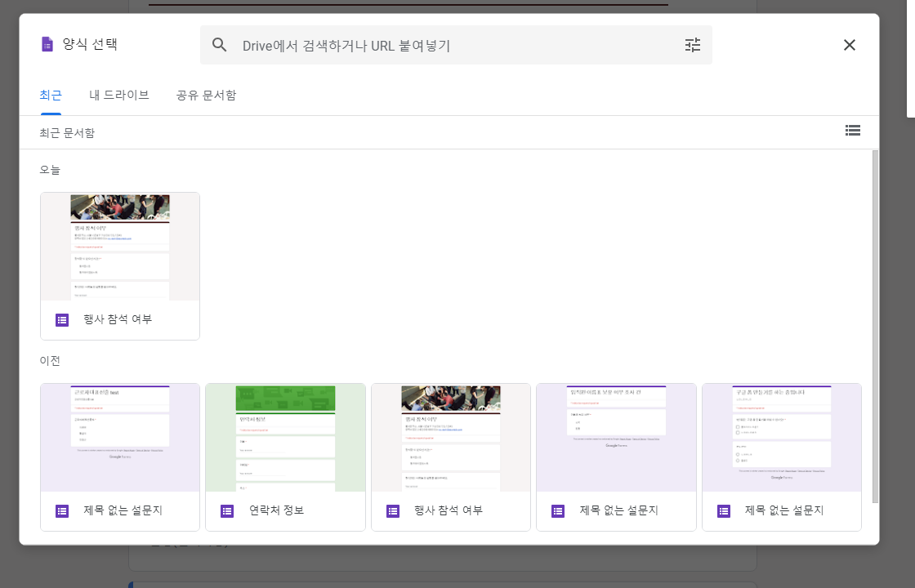Viewport: 915px width, 588px height.
Task: Switch to the 내 드라이브 tab
Action: 118,95
